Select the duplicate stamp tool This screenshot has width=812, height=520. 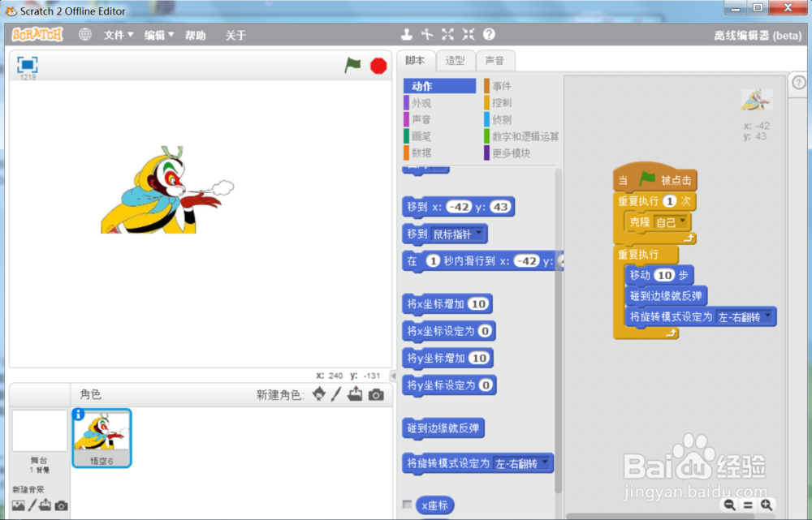point(407,35)
